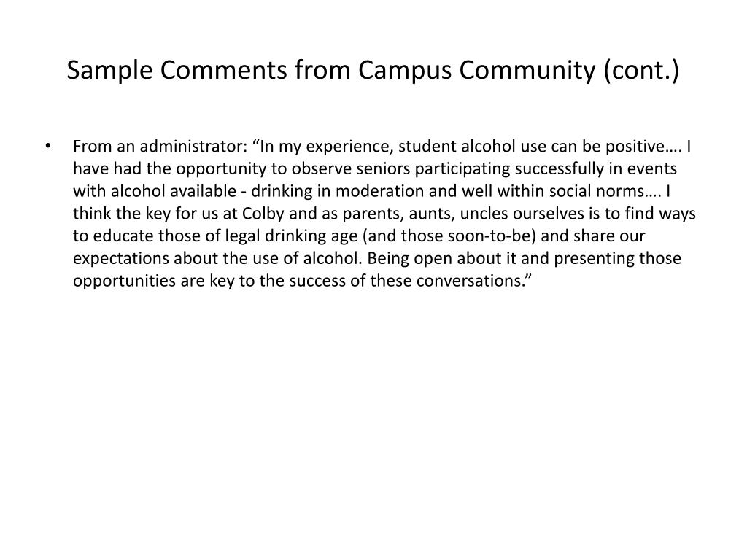The width and height of the screenshot is (747, 560).
Task: Click the '(cont.)' text in the title
Action: click(641, 70)
